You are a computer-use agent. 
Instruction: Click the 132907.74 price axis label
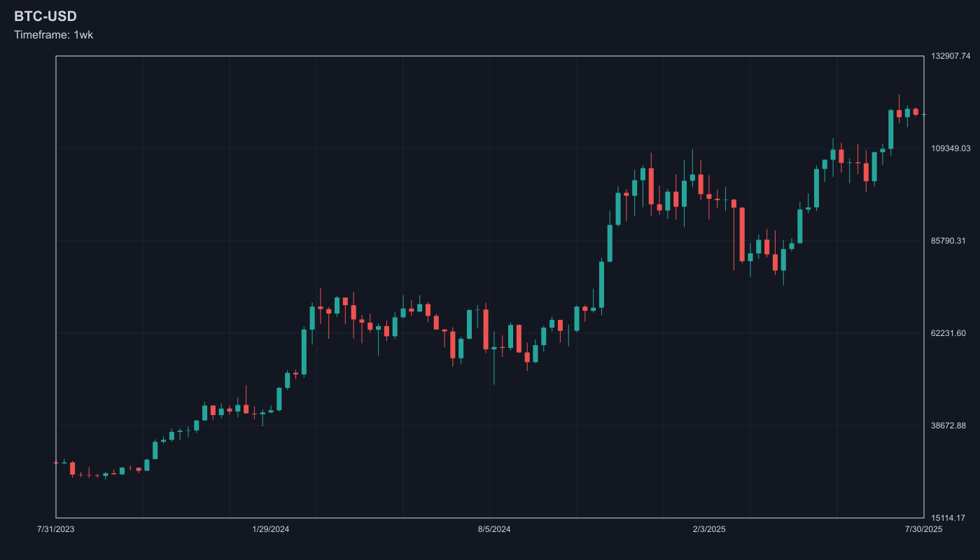tap(951, 56)
